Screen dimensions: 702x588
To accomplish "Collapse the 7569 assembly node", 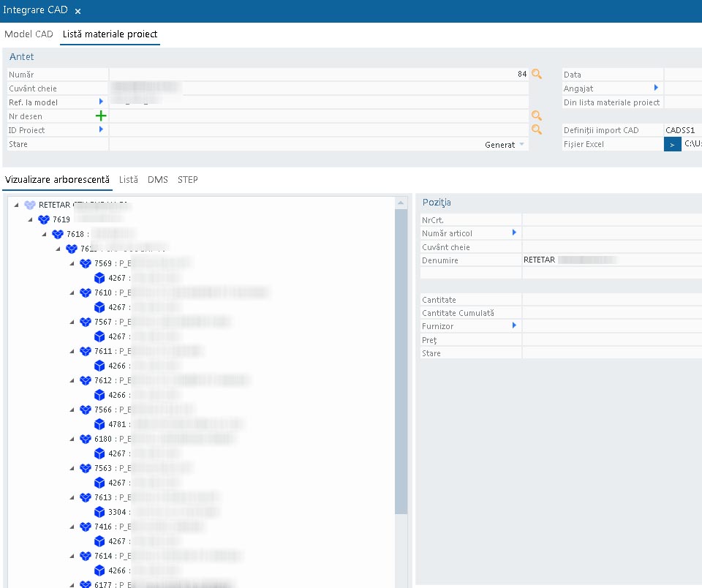I will (72, 263).
